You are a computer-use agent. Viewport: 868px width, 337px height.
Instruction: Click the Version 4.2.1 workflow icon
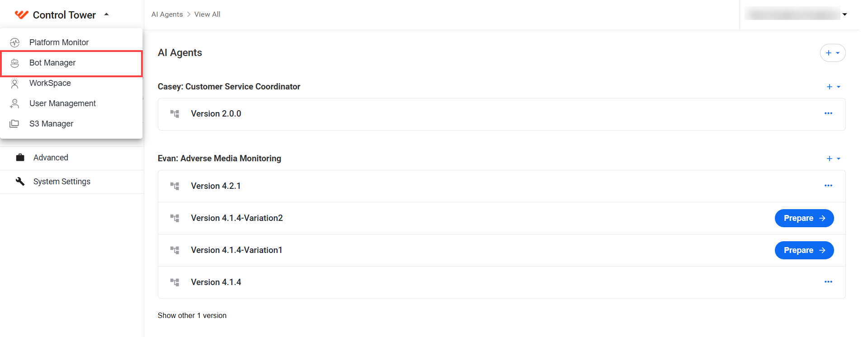(175, 186)
